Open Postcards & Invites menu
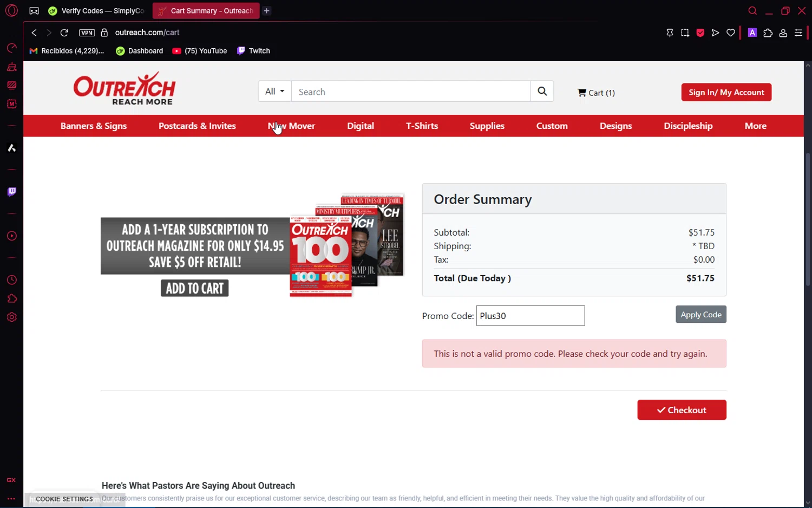Screen dimensions: 812x508 tap(197, 126)
